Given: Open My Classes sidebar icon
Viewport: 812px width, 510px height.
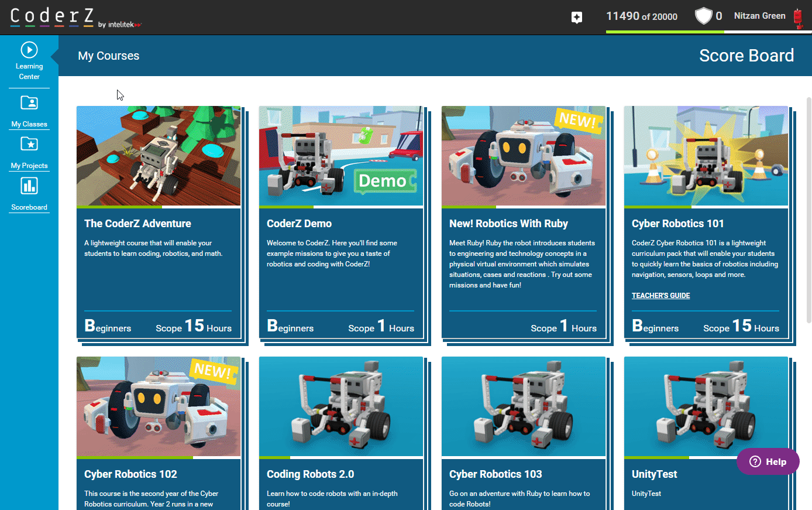Looking at the screenshot, I should (x=29, y=103).
